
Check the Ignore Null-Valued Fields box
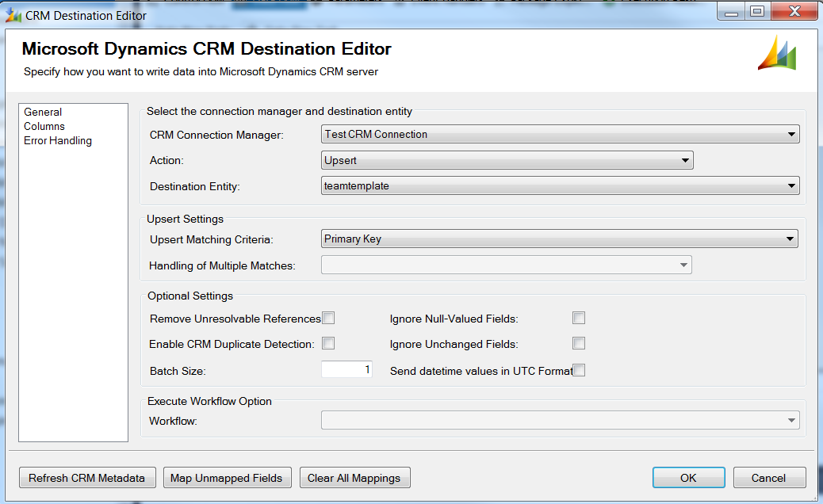(579, 319)
